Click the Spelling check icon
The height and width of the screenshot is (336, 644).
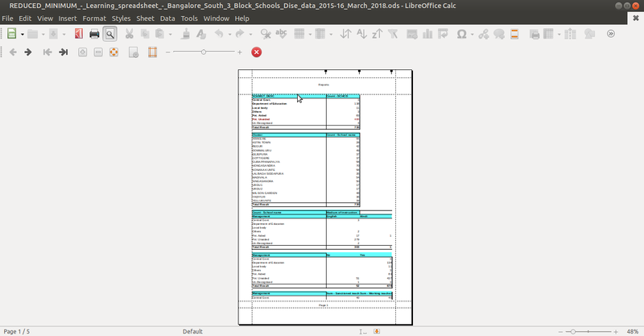pos(281,34)
